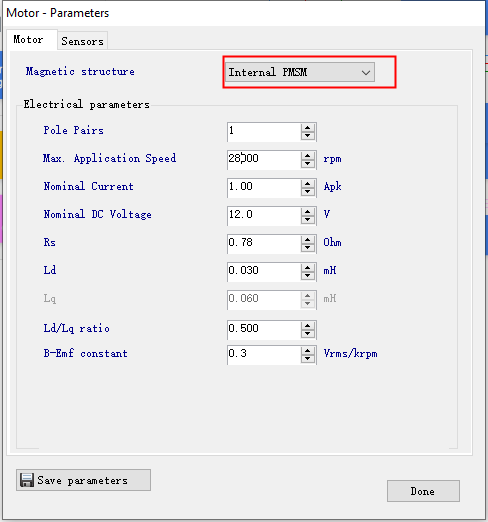Screen dimensions: 488x522
Task: Click the Ld inductance input field
Action: (264, 271)
